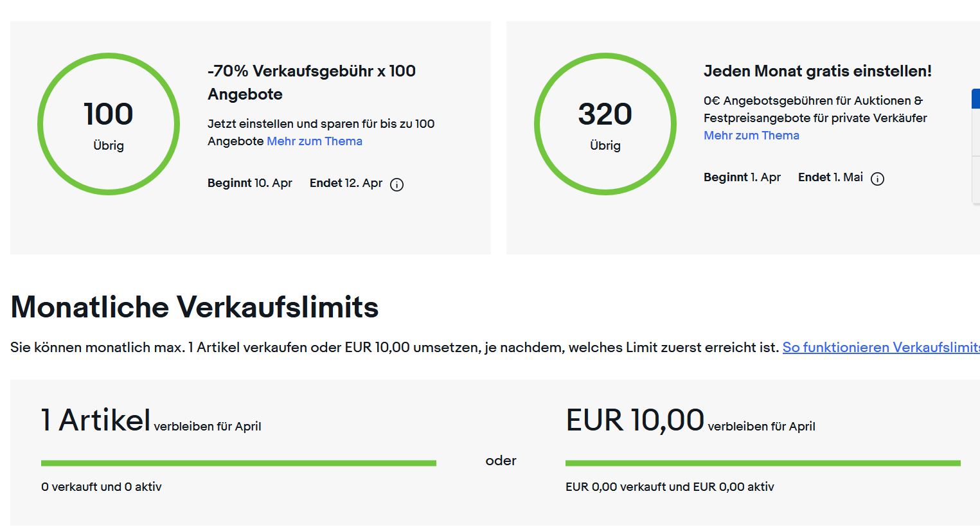Open Mehr zum Thema in the -70% Verkaufsgebühr card

pos(314,141)
